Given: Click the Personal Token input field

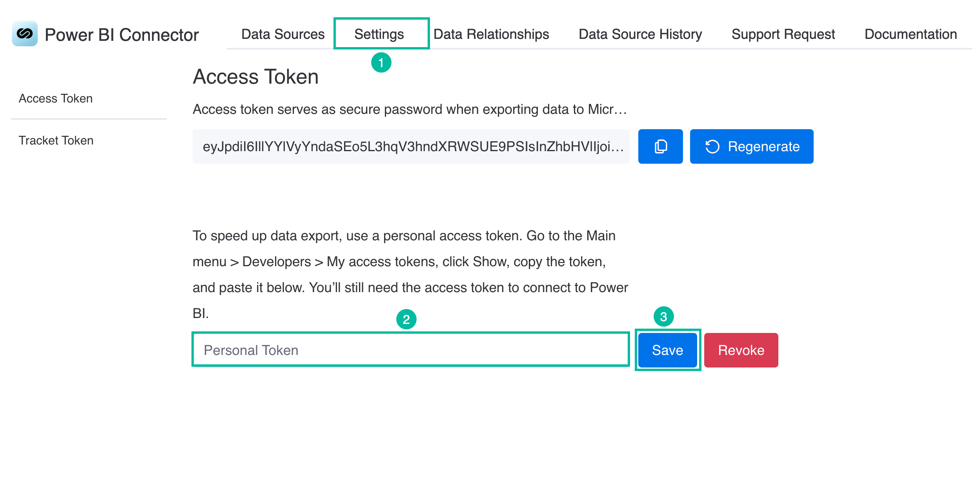Looking at the screenshot, I should [x=411, y=350].
